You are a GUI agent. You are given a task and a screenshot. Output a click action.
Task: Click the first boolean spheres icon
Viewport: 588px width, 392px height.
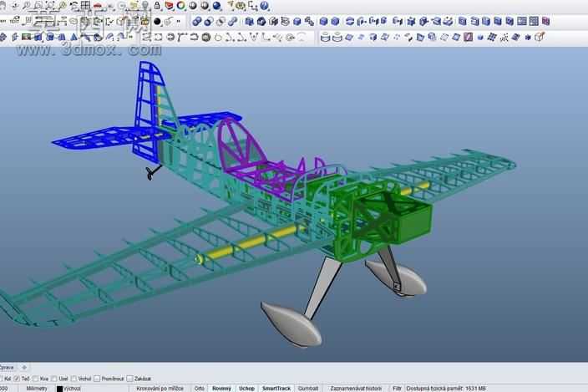click(x=196, y=22)
